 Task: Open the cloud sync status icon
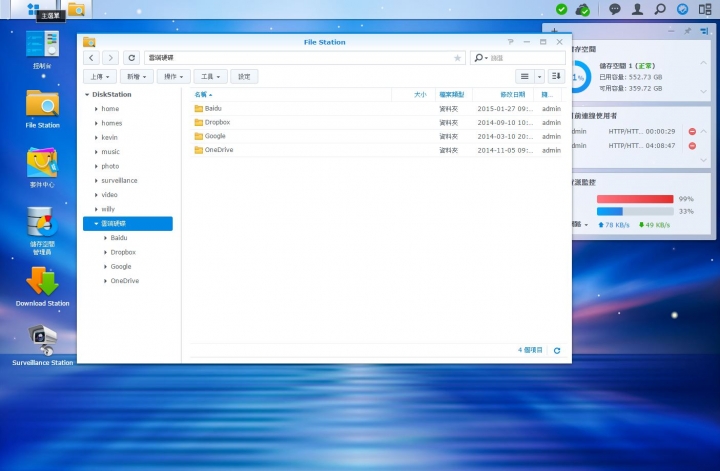pyautogui.click(x=583, y=9)
